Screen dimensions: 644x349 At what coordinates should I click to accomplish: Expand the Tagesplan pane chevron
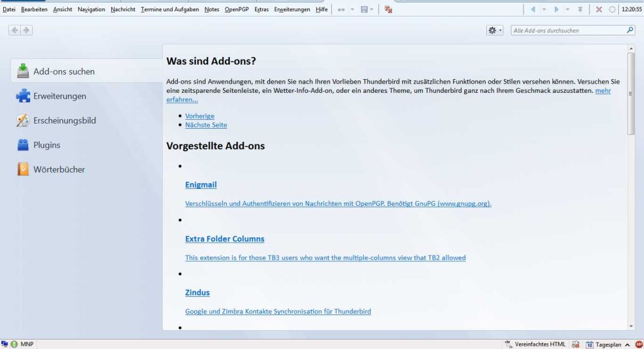(627, 345)
